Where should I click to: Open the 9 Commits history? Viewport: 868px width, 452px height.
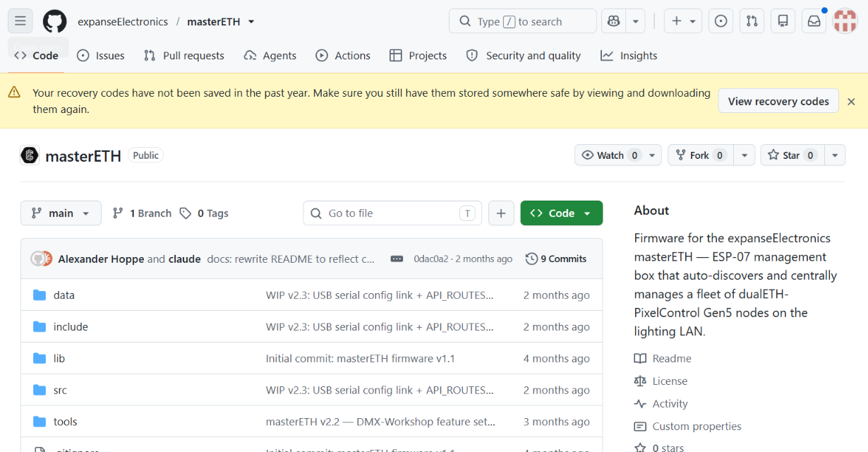coord(556,259)
